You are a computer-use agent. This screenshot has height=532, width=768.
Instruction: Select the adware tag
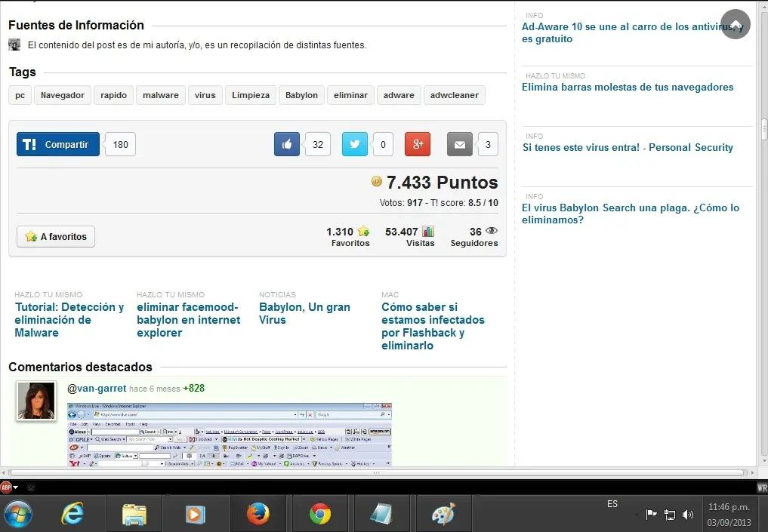[x=399, y=95]
